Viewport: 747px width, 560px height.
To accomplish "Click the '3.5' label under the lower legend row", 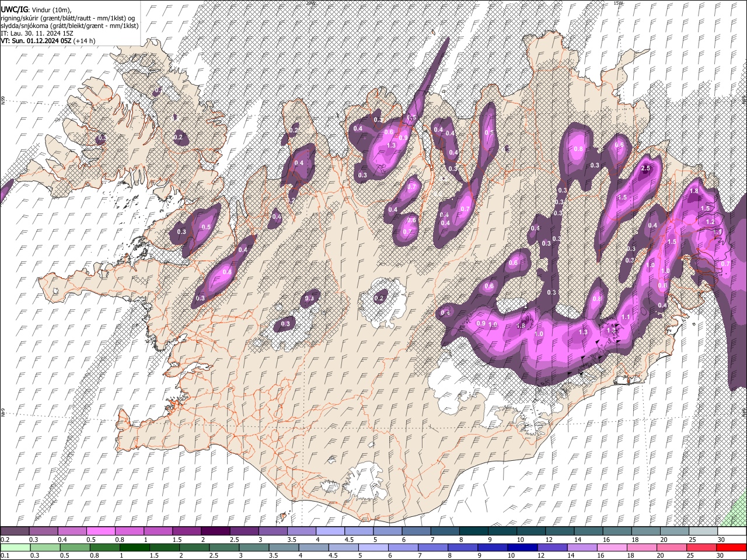I will click(272, 556).
